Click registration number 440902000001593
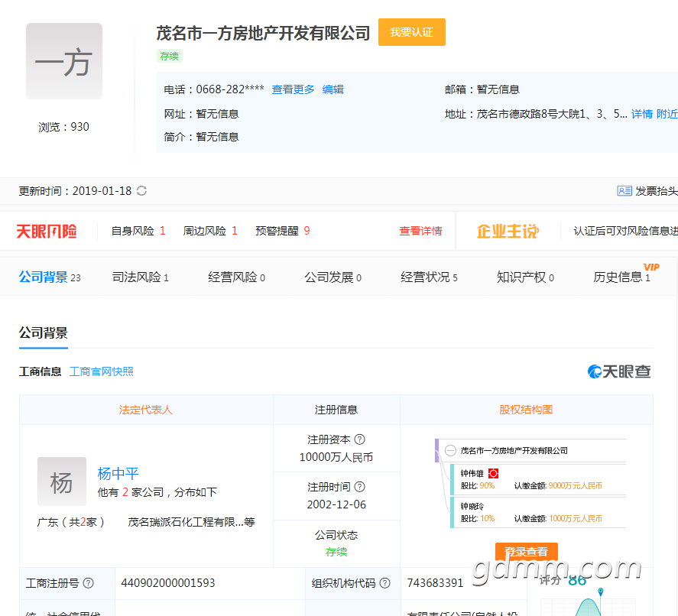The height and width of the screenshot is (616, 678). pos(167,583)
